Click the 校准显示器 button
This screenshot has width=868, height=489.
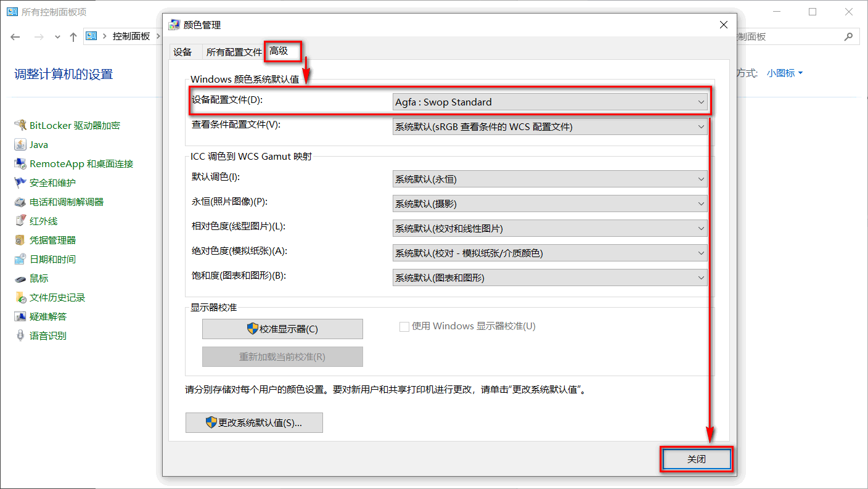[282, 329]
